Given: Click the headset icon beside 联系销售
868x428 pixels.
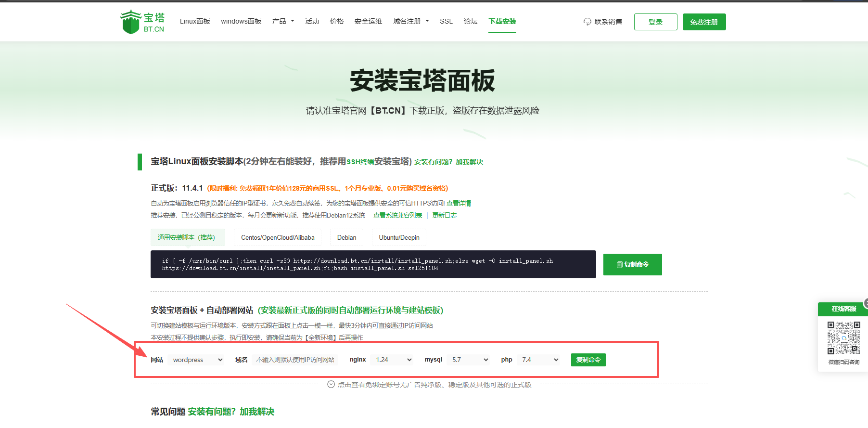Looking at the screenshot, I should pyautogui.click(x=587, y=22).
